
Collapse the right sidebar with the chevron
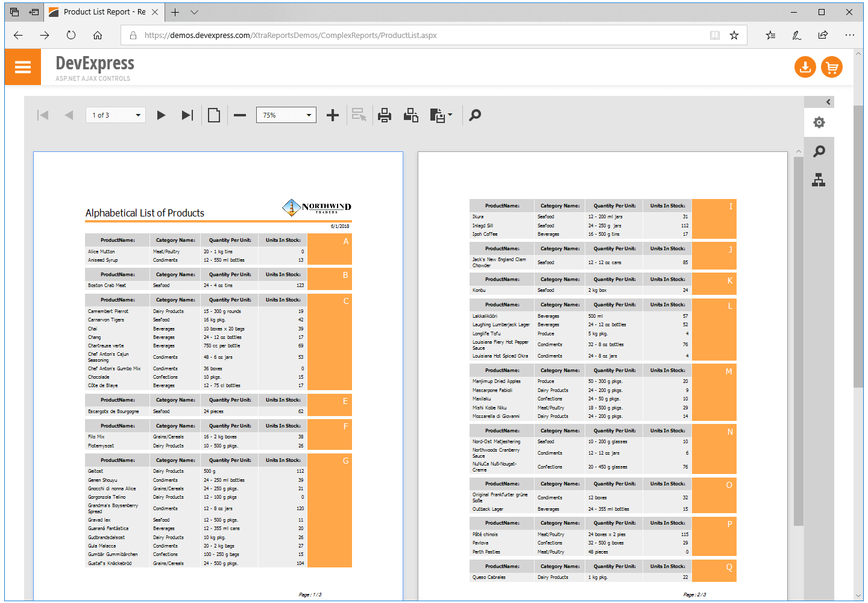pos(828,101)
